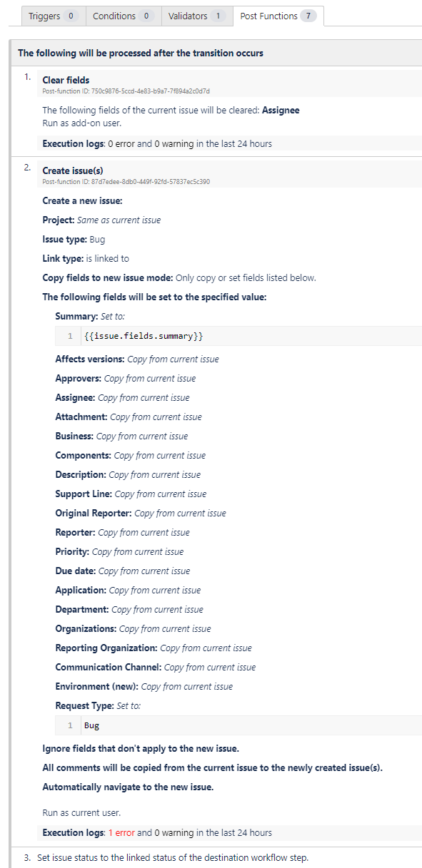Viewport: 422px width, 868px height.
Task: Click the Clear fields post-function ID text
Action: (x=126, y=91)
